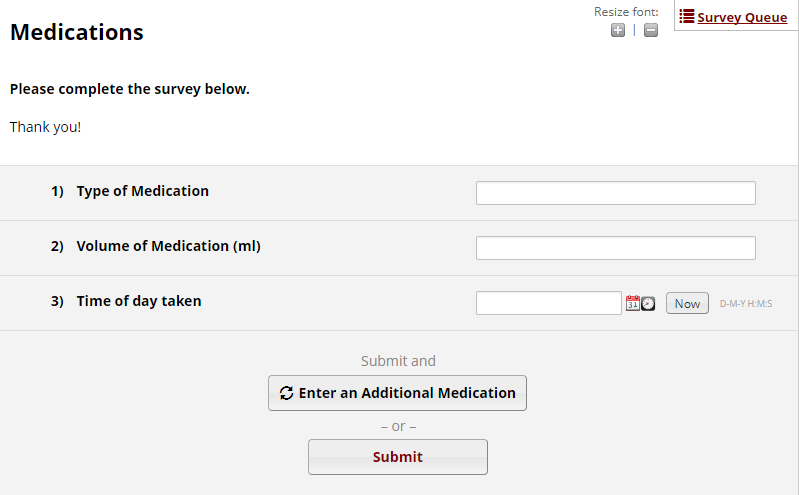Screen dimensions: 799x495
Task: Click the Submit button
Action: (x=397, y=457)
